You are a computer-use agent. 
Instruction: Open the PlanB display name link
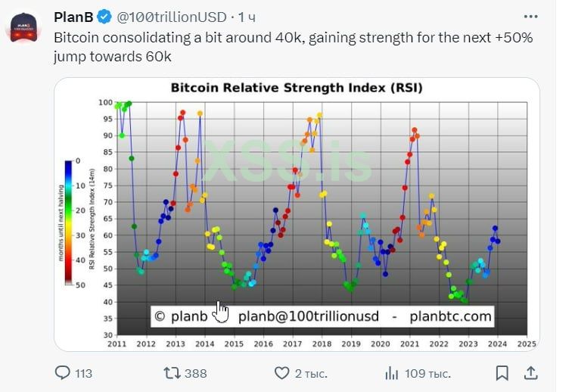[73, 16]
